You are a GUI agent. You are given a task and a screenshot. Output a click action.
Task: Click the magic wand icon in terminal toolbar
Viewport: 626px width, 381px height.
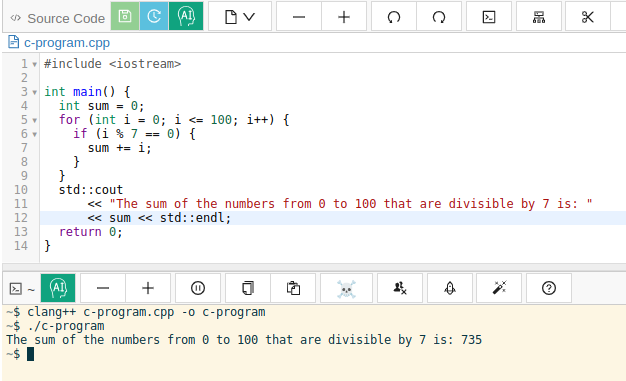tap(499, 288)
